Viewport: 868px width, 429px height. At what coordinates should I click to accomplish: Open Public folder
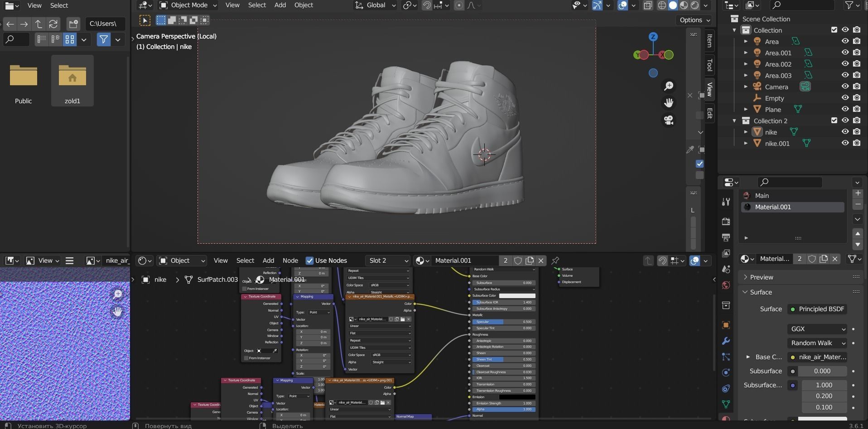click(x=23, y=81)
